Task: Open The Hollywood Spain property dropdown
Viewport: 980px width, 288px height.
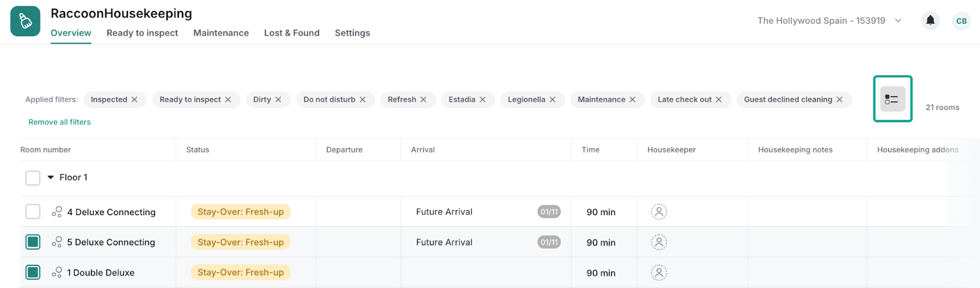Action: [829, 21]
